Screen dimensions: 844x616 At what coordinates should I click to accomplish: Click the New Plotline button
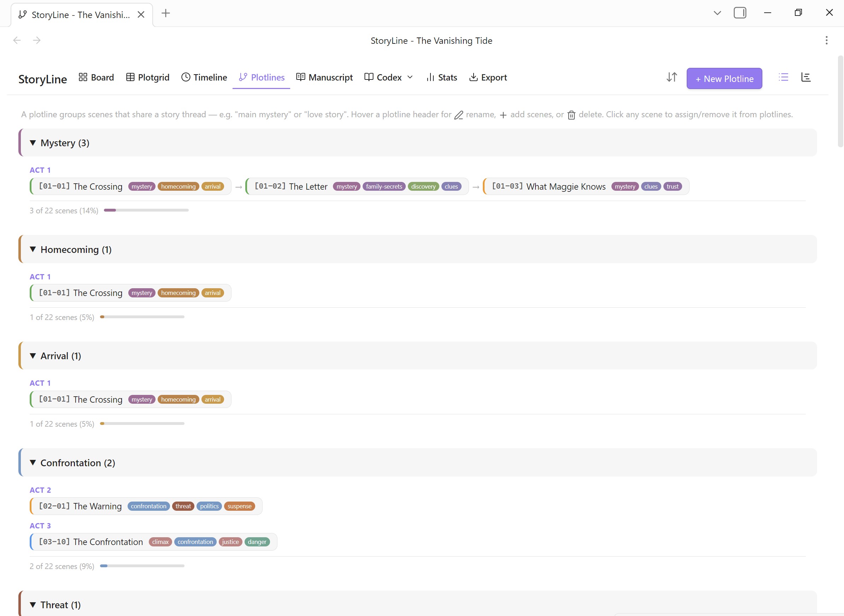tap(724, 78)
